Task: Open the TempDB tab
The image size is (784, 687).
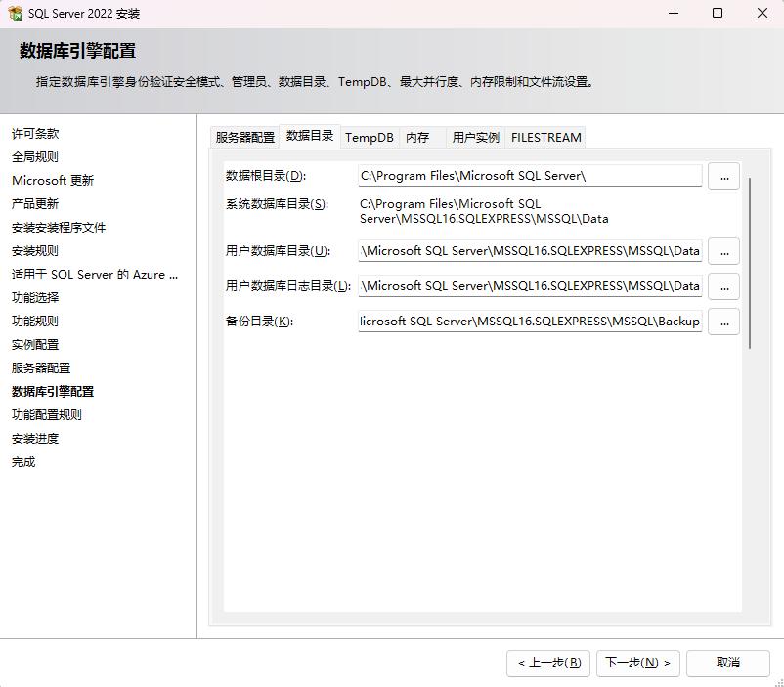Action: click(370, 138)
